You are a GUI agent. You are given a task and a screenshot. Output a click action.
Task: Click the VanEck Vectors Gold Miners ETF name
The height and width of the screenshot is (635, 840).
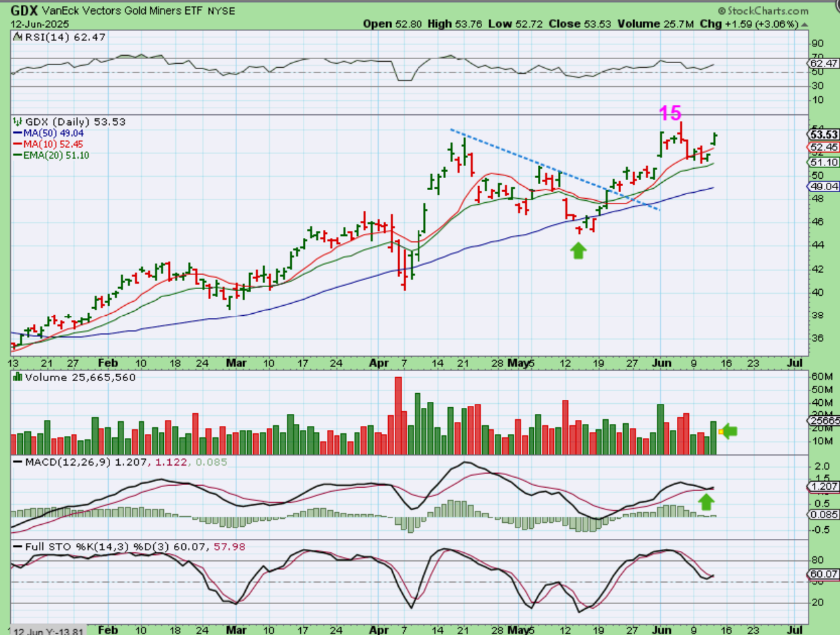click(122, 11)
